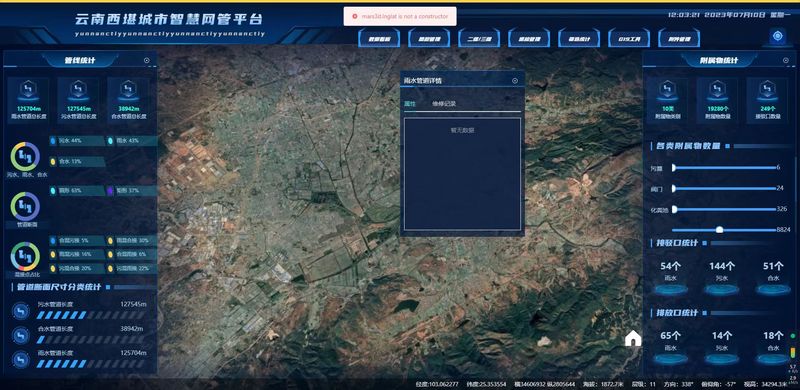
Task: Click the locate target icon in the header
Action: [x=778, y=36]
